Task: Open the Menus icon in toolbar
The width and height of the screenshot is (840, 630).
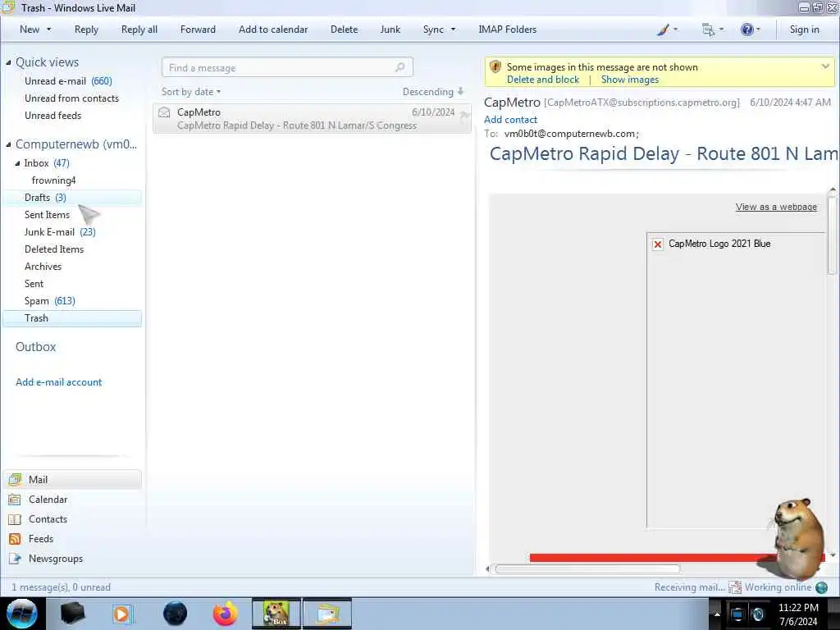Action: [708, 30]
